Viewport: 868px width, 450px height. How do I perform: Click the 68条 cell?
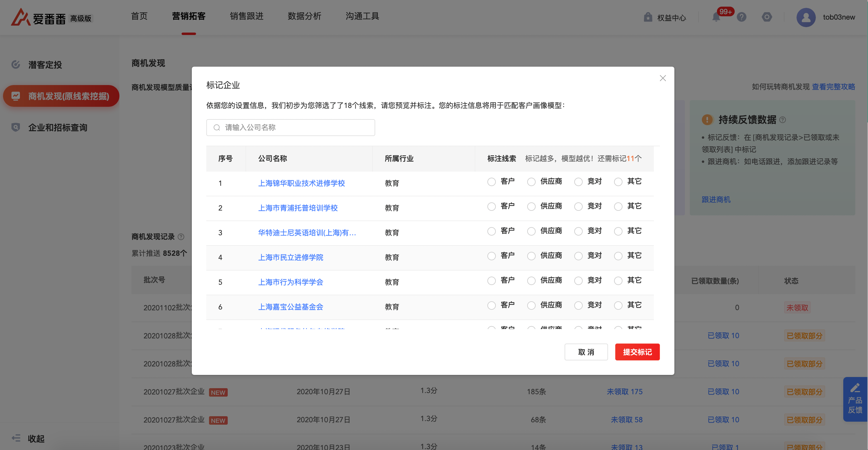(x=538, y=420)
